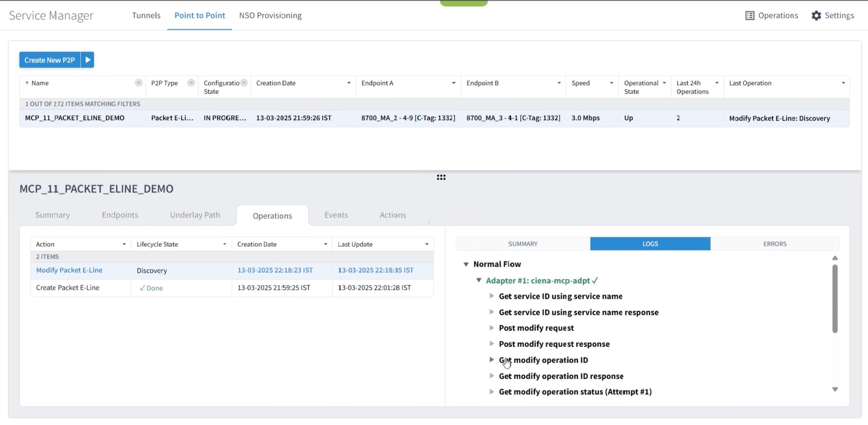Collapse the Normal Flow tree node
This screenshot has height=425, width=868.
pos(466,264)
